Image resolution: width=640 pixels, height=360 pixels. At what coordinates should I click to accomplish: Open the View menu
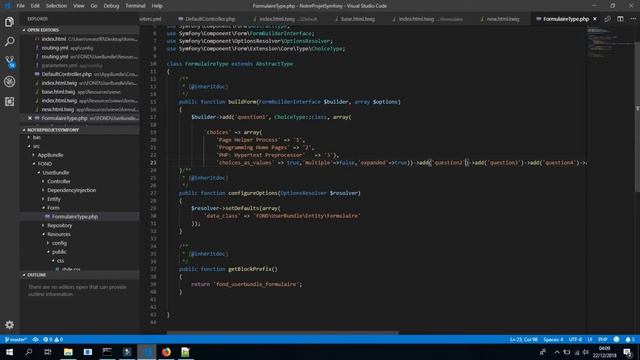tap(78, 6)
